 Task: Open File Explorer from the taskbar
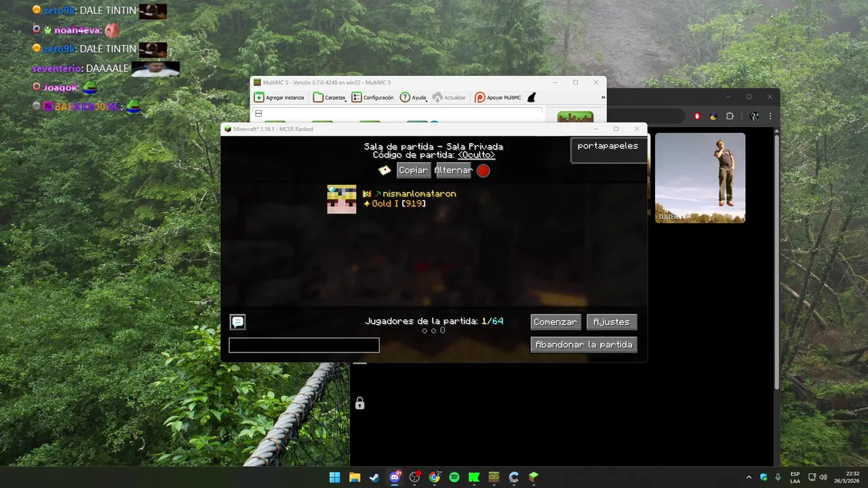355,477
